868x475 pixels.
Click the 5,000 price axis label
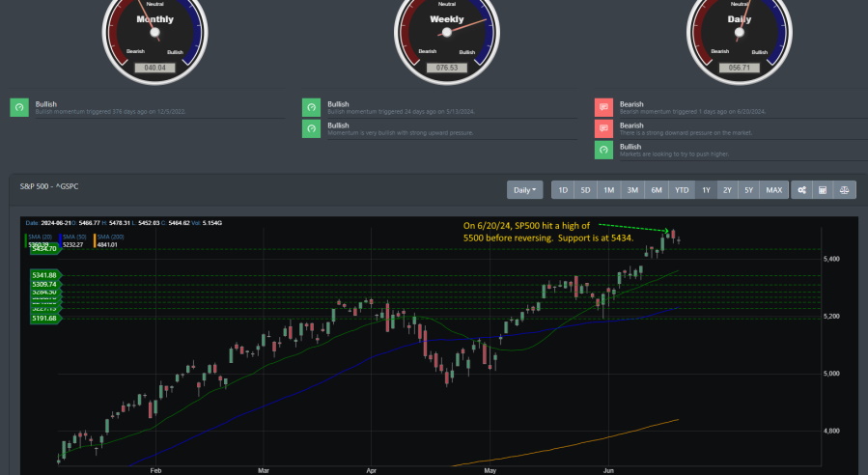point(831,374)
